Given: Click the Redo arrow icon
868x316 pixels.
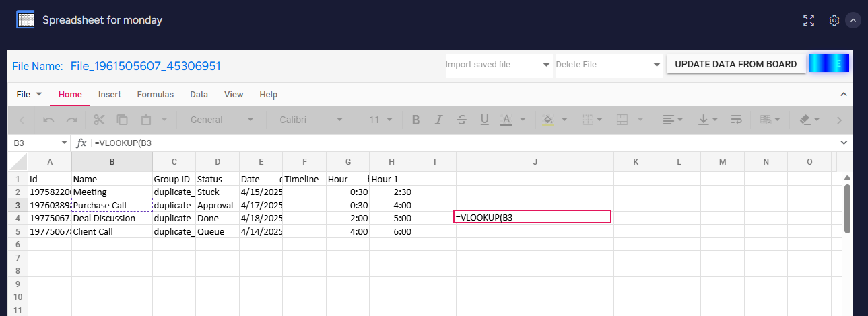Looking at the screenshot, I should [x=71, y=120].
